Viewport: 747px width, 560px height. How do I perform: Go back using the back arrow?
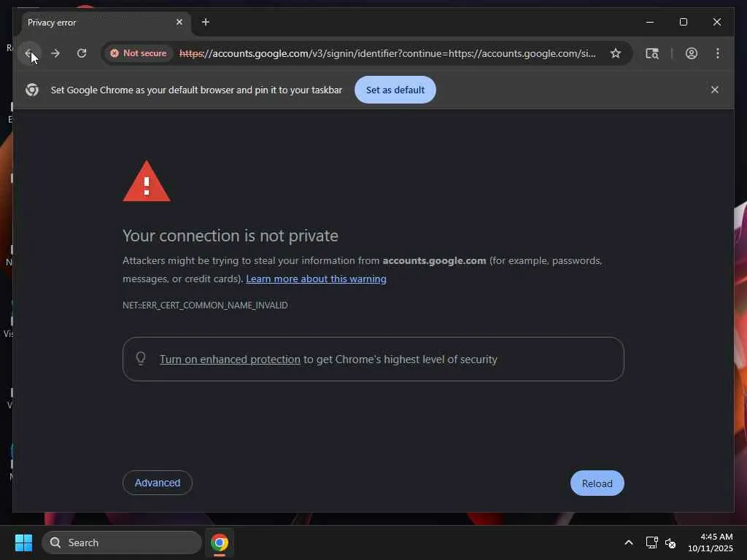pyautogui.click(x=29, y=53)
